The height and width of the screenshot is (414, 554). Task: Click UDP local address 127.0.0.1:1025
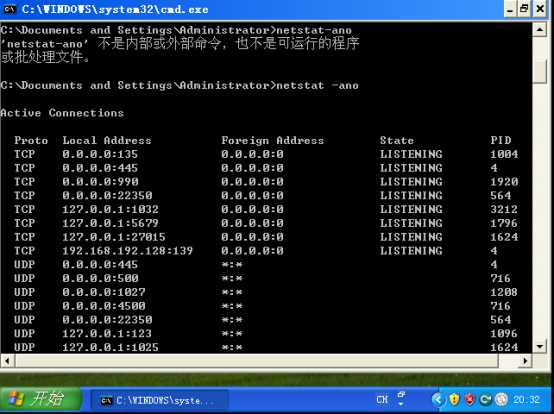pyautogui.click(x=110, y=347)
